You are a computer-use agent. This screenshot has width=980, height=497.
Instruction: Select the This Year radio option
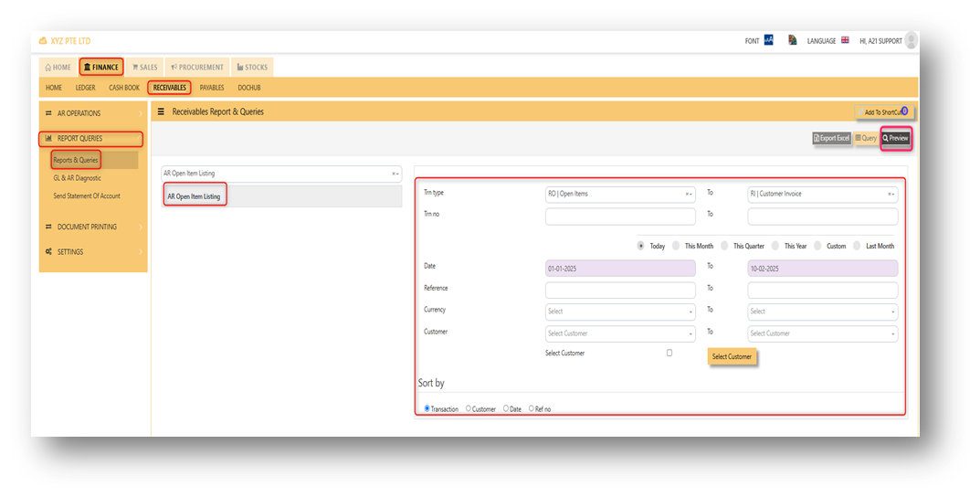coord(775,246)
